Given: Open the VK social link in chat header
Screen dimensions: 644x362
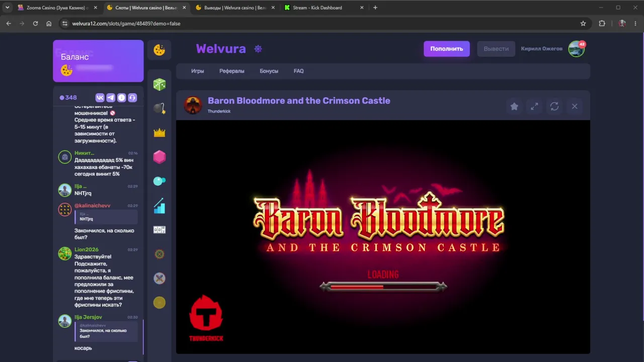Looking at the screenshot, I should coord(100,98).
